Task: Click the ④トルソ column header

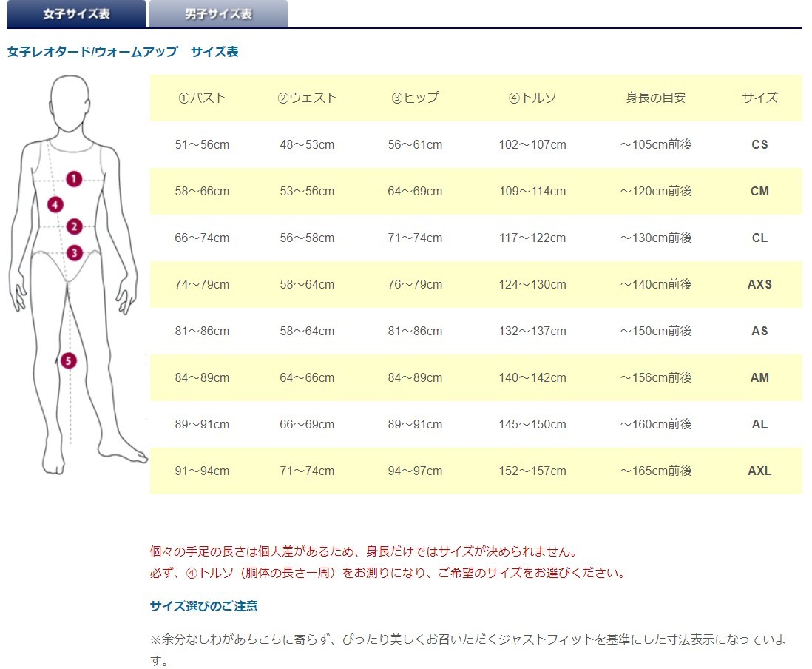Action: [x=532, y=98]
